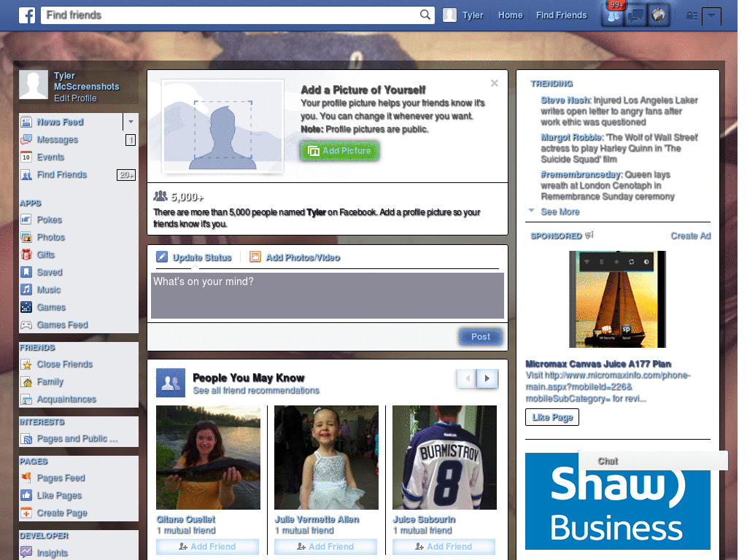
Task: Open Margot Robbie trending topic
Action: (571, 138)
